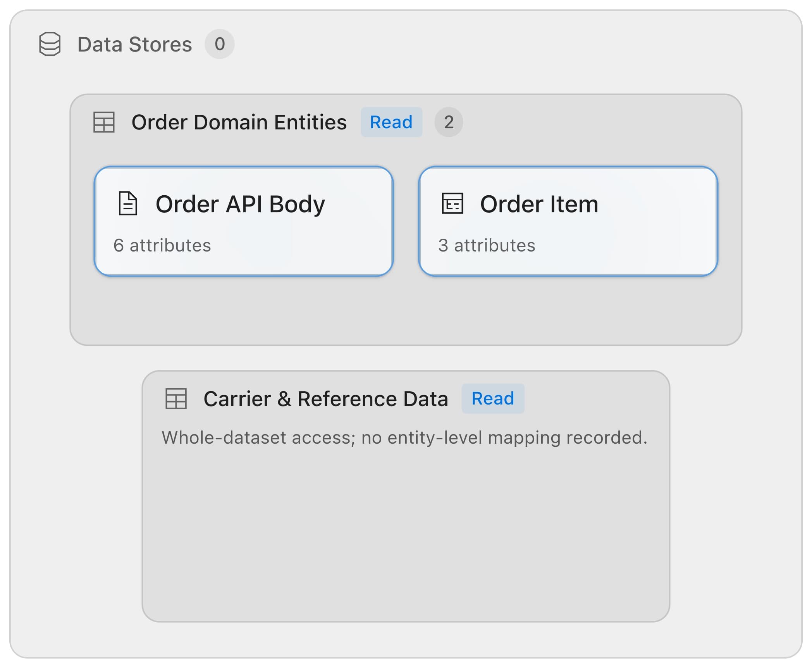Click the '3 attributes' text
The image size is (812, 668).
point(487,245)
